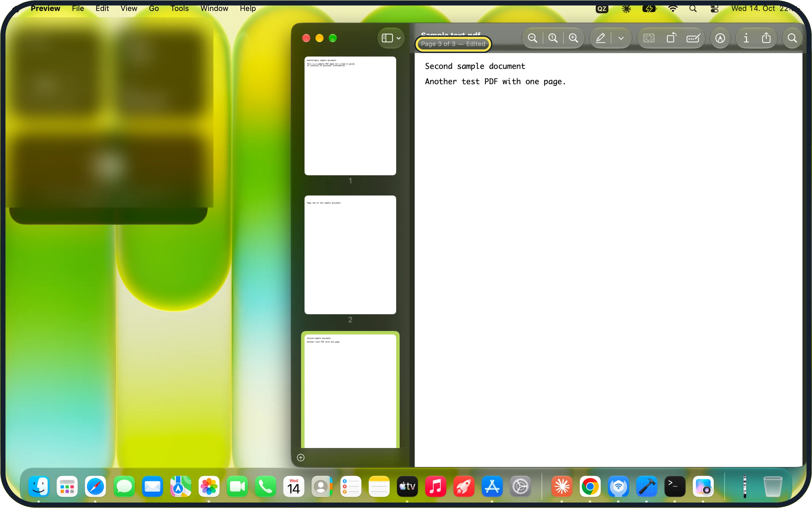The image size is (812, 508).
Task: Click the Share icon in Preview toolbar
Action: 766,38
